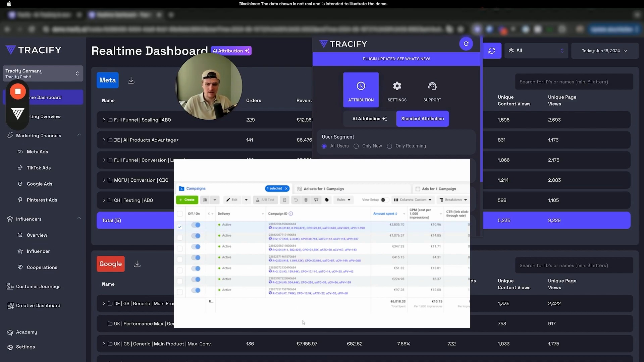
Task: Select the All Users radio option
Action: [324, 146]
